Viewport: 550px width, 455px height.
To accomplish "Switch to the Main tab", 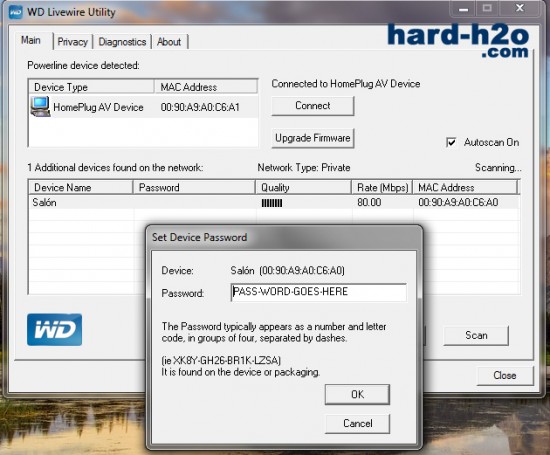I will pos(31,40).
